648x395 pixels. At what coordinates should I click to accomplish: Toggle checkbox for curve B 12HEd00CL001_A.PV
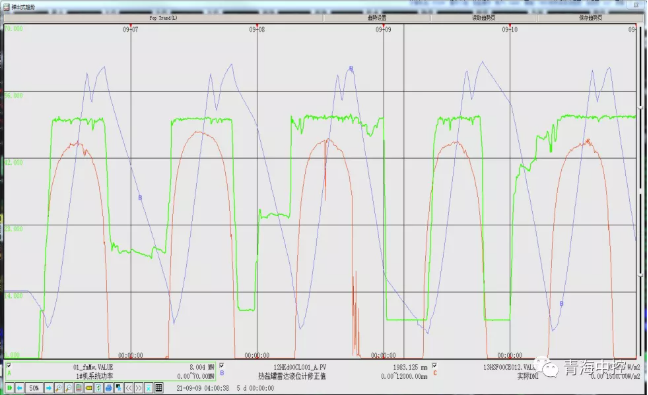[222, 366]
